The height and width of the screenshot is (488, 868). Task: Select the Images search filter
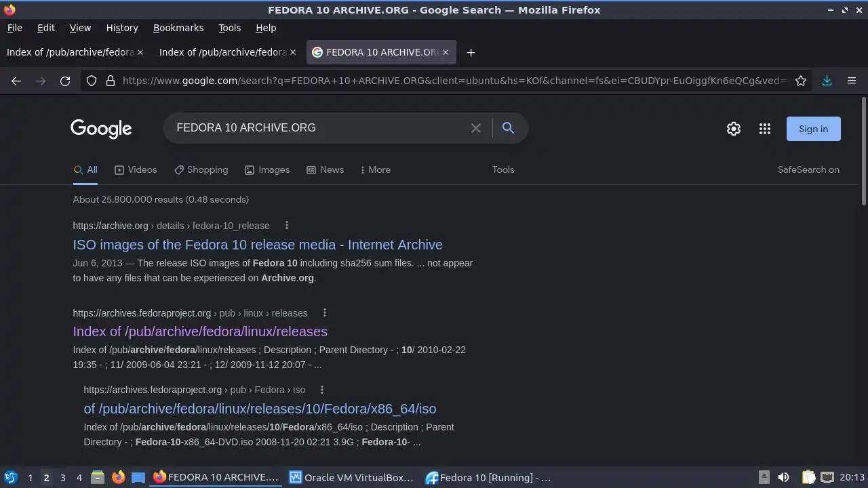(x=267, y=169)
